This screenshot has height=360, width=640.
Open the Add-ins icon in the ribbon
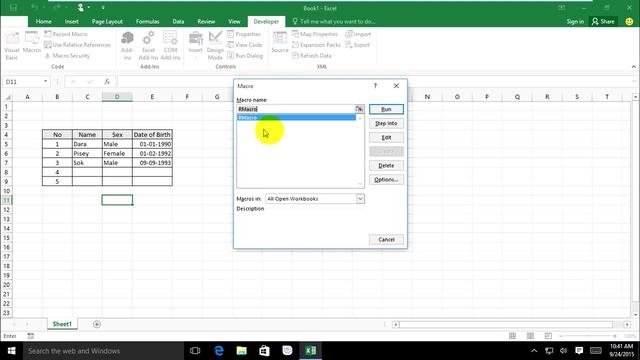[x=127, y=46]
